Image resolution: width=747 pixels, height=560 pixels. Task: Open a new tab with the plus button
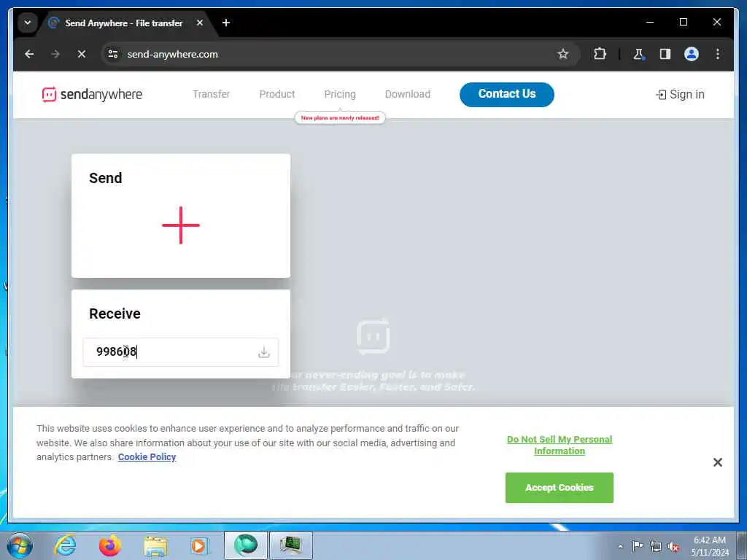coord(226,23)
